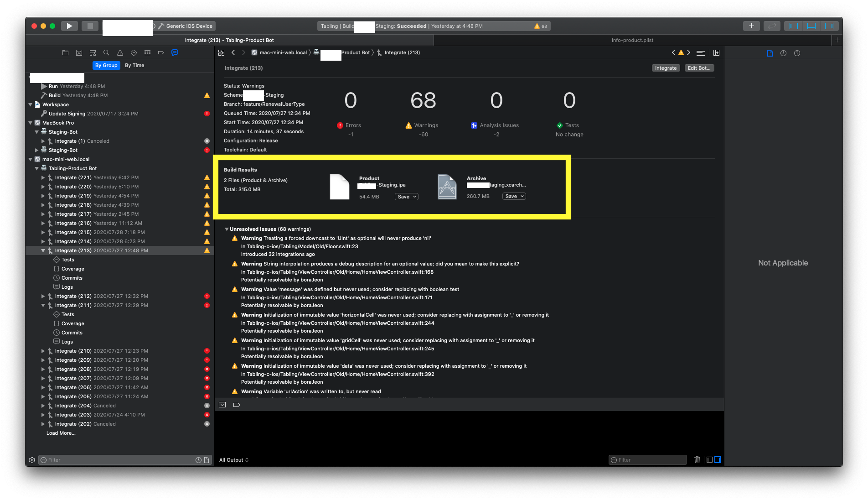Select Update Signing row
This screenshot has height=500, width=868.
[x=121, y=114]
